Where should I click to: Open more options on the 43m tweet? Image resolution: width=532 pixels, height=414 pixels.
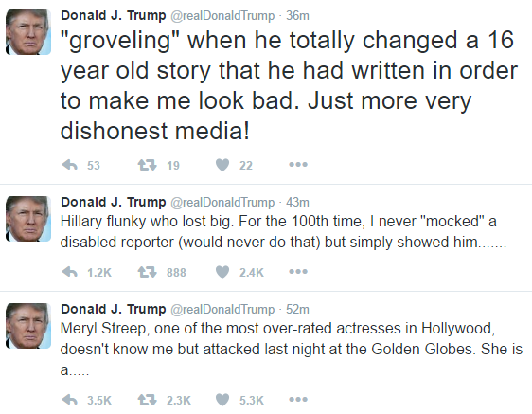pyautogui.click(x=298, y=272)
